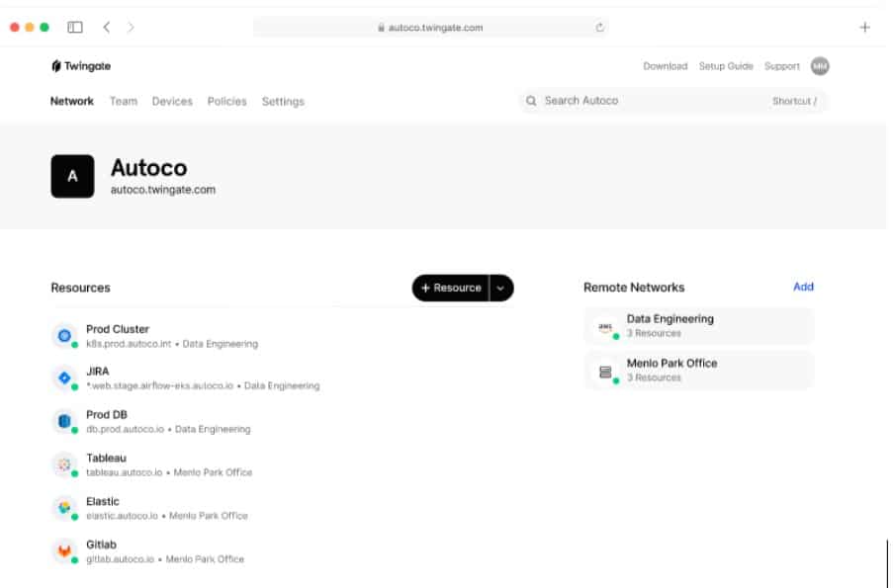
Task: Click the tableau.autoco.io address text
Action: pos(125,472)
